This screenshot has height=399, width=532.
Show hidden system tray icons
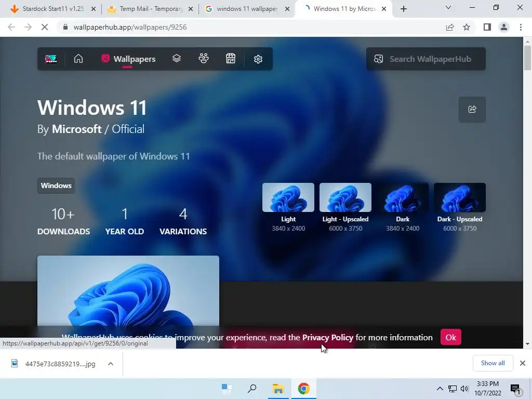tap(440, 389)
